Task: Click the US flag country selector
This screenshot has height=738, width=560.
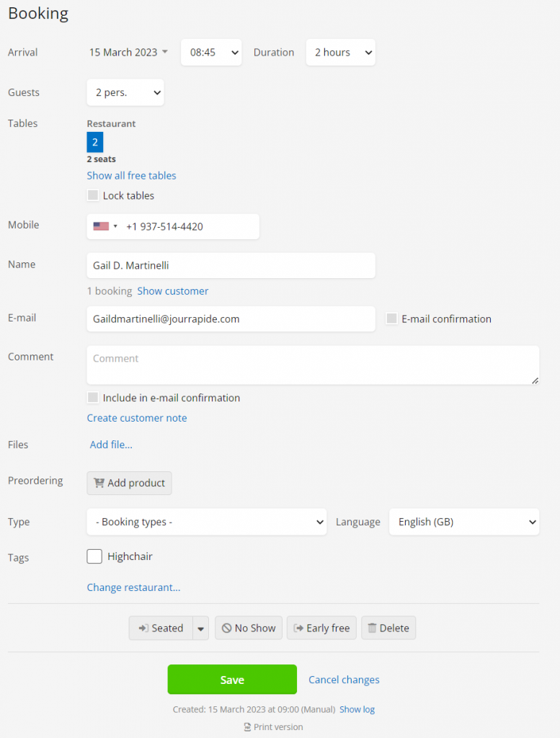Action: (x=105, y=226)
